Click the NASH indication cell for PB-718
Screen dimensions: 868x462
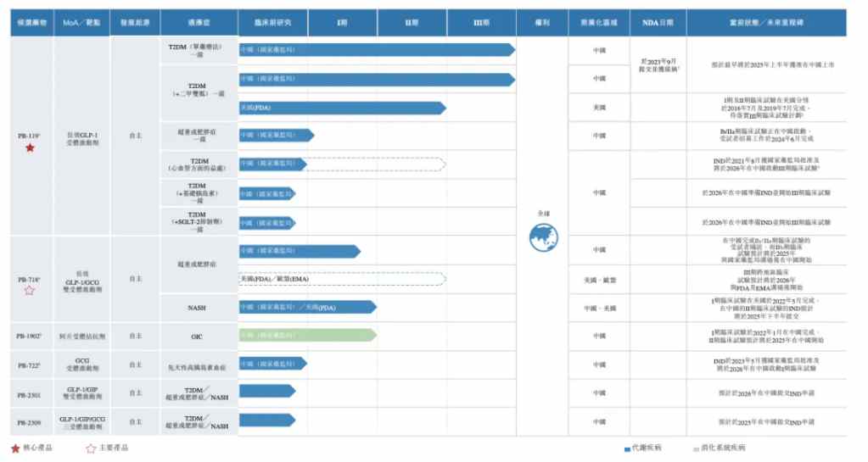197,308
